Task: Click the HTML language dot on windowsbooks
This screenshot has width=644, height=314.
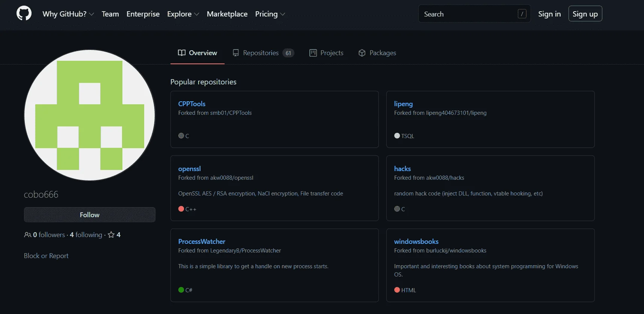Action: (397, 290)
